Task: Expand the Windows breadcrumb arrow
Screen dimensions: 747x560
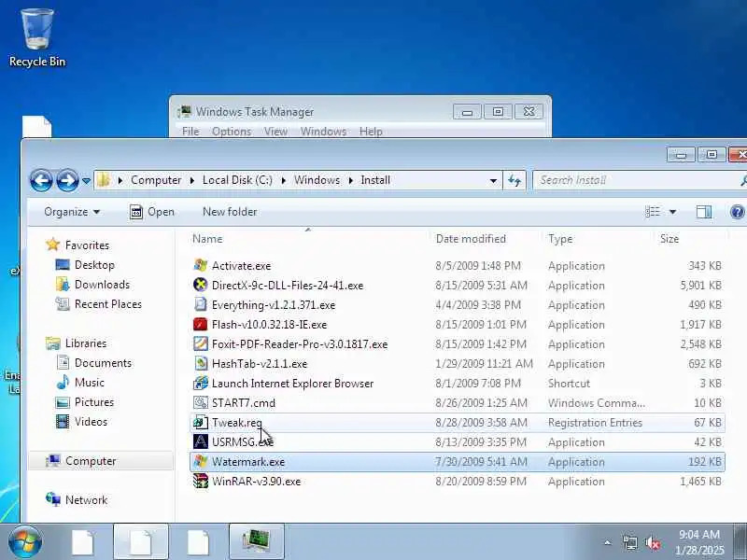Action: (351, 180)
